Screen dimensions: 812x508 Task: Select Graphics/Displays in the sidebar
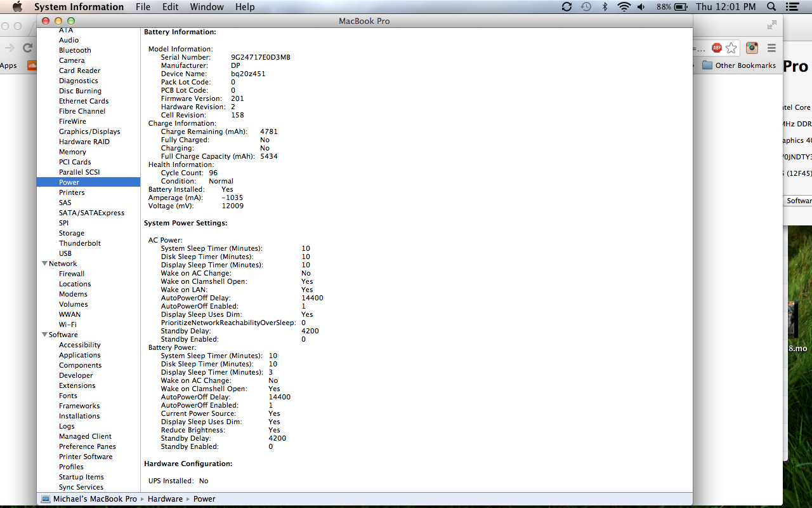click(88, 131)
